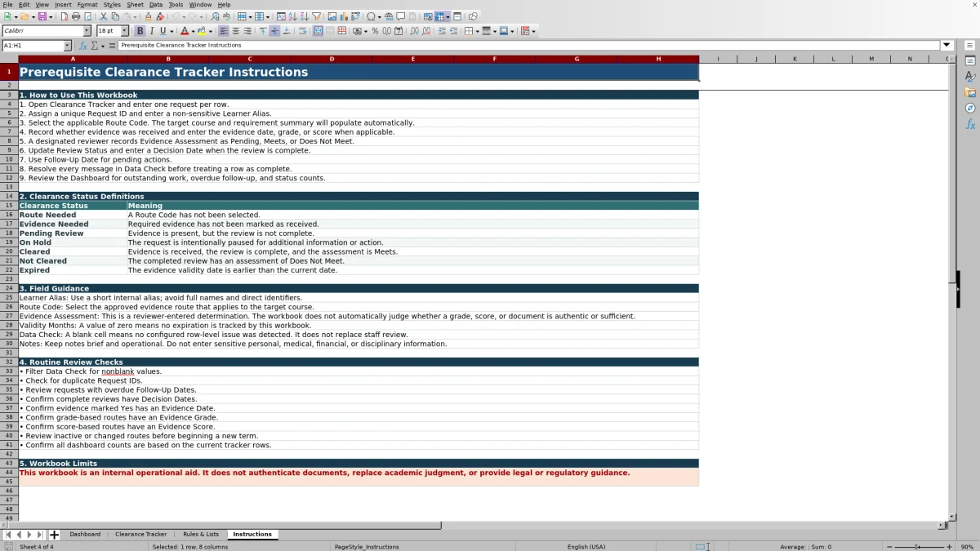The height and width of the screenshot is (551, 980).
Task: Click column header D
Action: [332, 59]
